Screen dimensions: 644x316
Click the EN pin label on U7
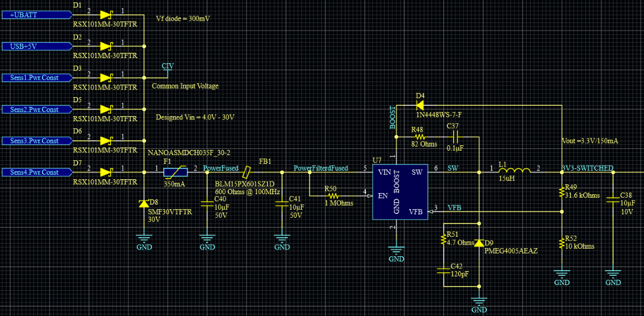(x=382, y=196)
